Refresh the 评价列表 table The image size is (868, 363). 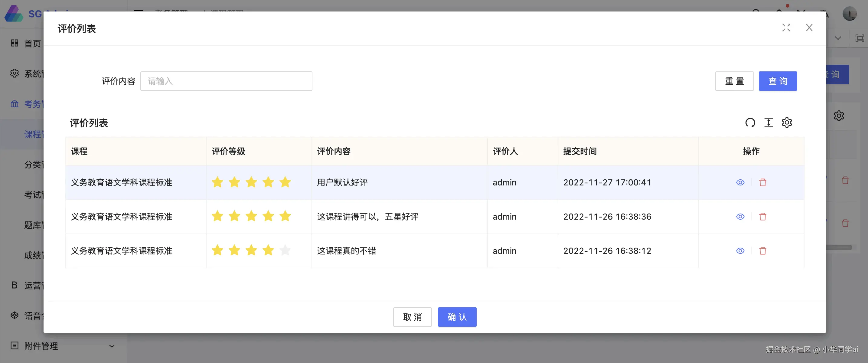[750, 123]
